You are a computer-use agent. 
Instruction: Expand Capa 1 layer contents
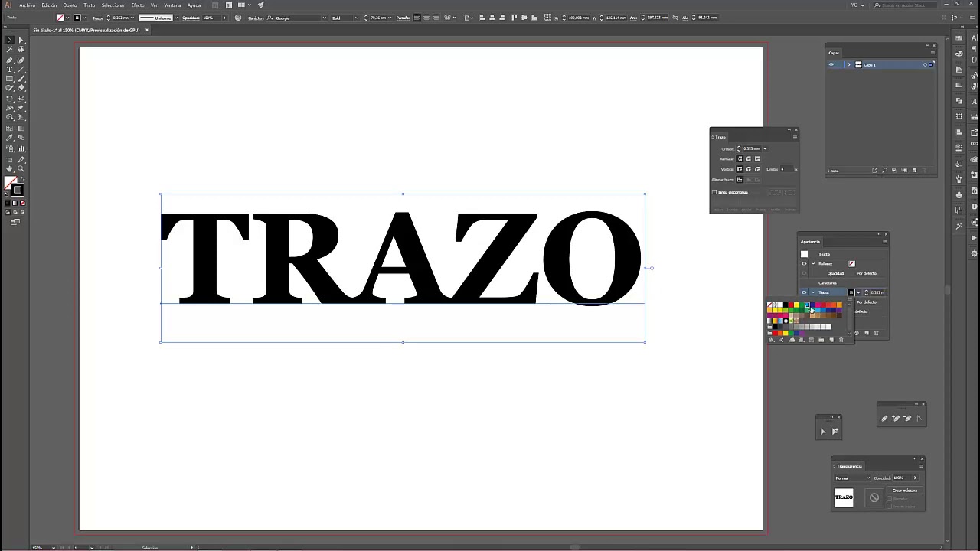point(848,64)
